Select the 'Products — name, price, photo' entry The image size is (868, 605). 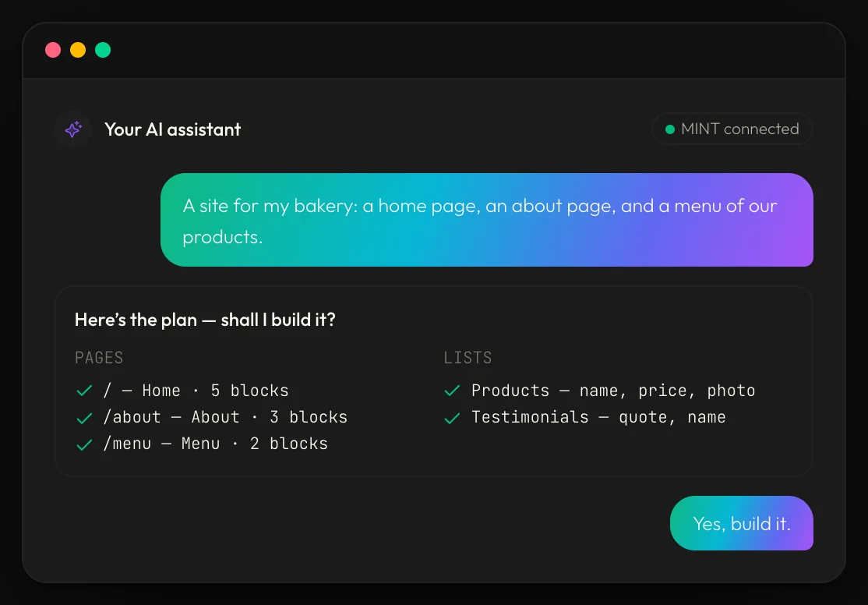coord(613,391)
